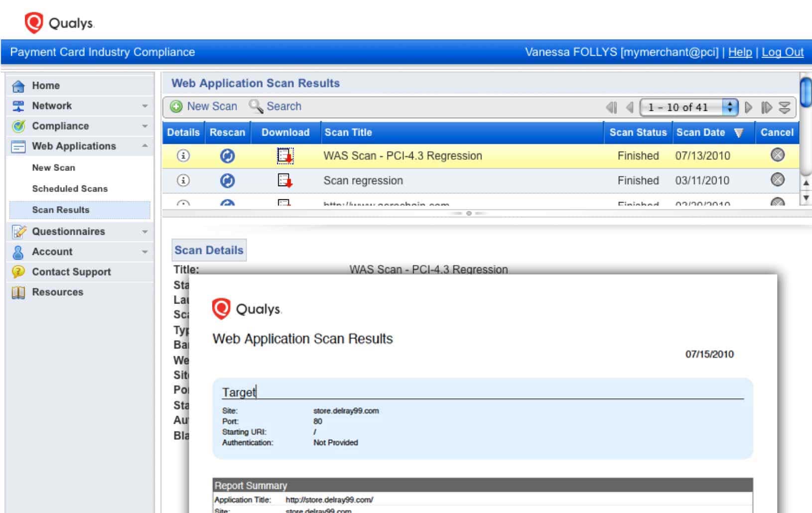The width and height of the screenshot is (812, 513).
Task: Open Scheduled Scans in the sidebar
Action: coord(70,189)
